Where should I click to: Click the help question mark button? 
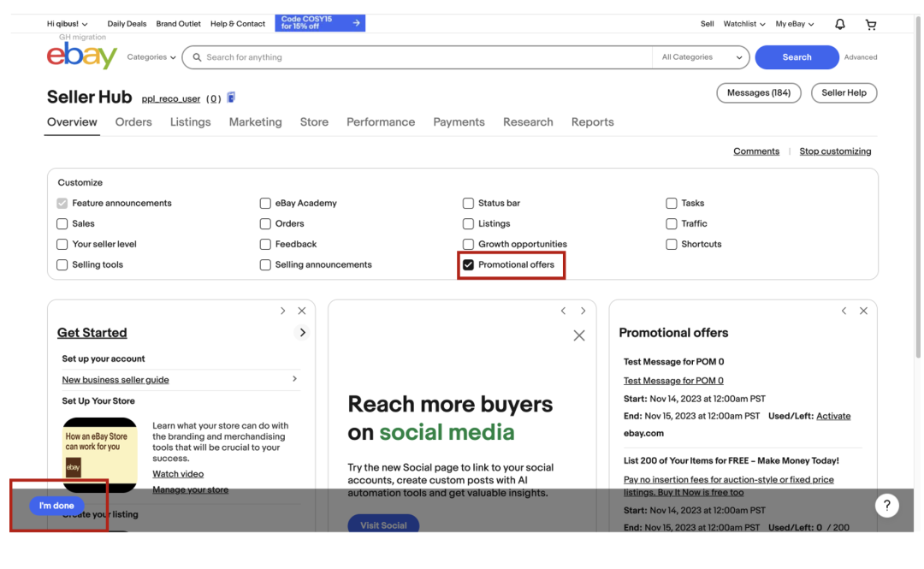[x=886, y=506]
